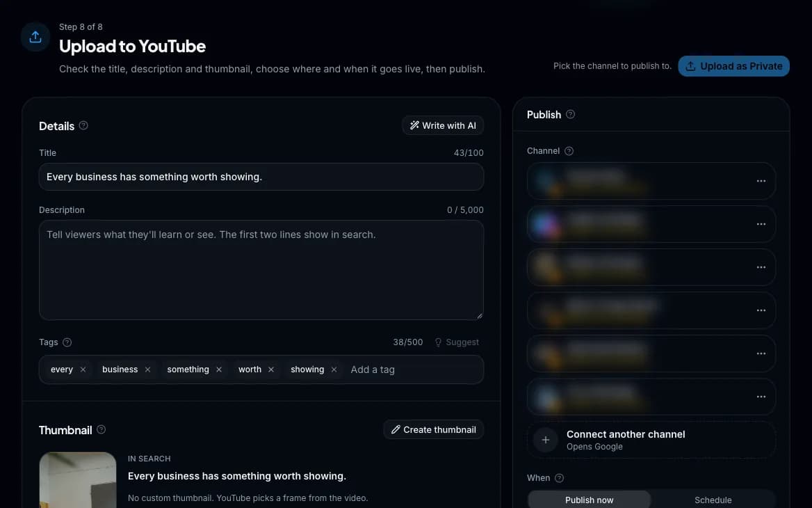This screenshot has width=812, height=508.
Task: Click IN SEARCH preview title text
Action: pos(236,476)
